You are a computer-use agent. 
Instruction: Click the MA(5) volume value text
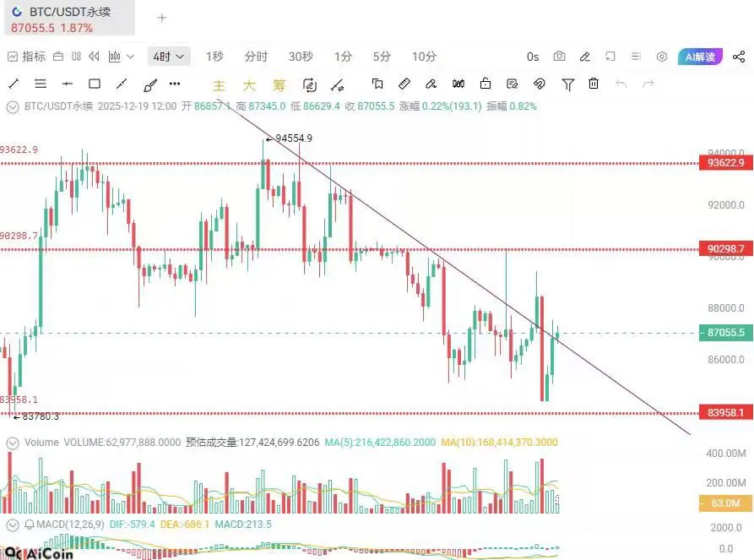(x=380, y=442)
